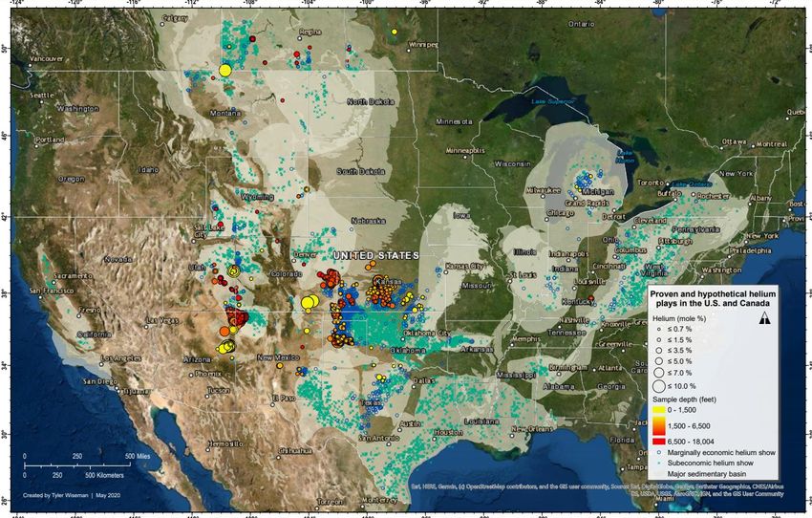Click the Philadelphia city label
The image size is (812, 518).
pyautogui.click(x=750, y=250)
